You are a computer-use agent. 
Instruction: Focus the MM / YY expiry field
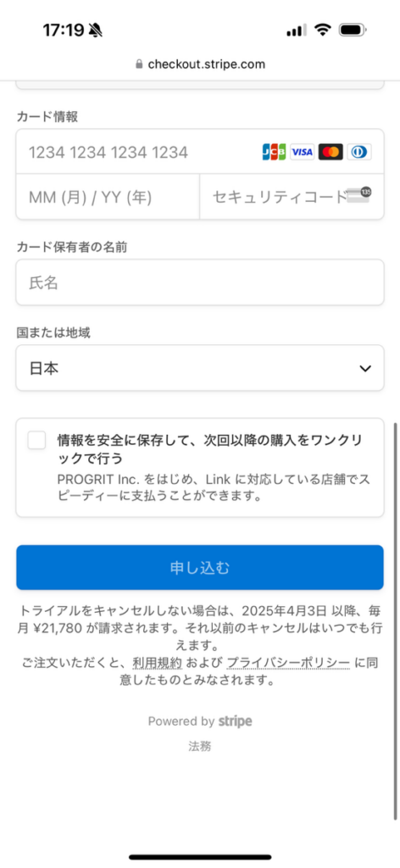[108, 197]
